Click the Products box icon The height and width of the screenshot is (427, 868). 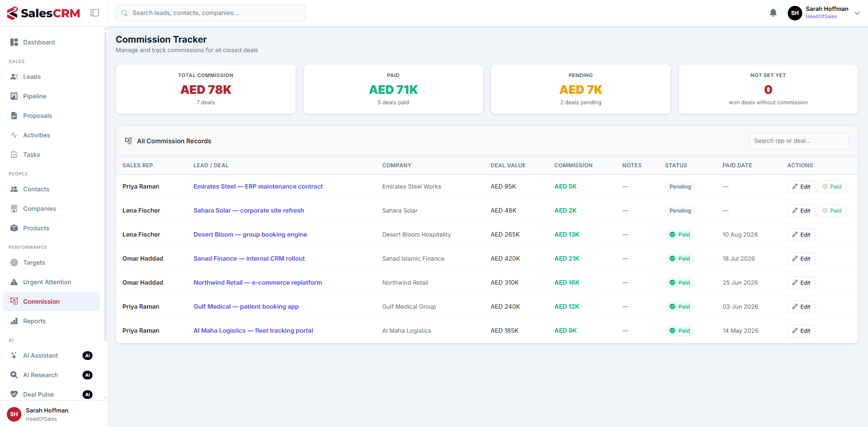[x=14, y=228]
